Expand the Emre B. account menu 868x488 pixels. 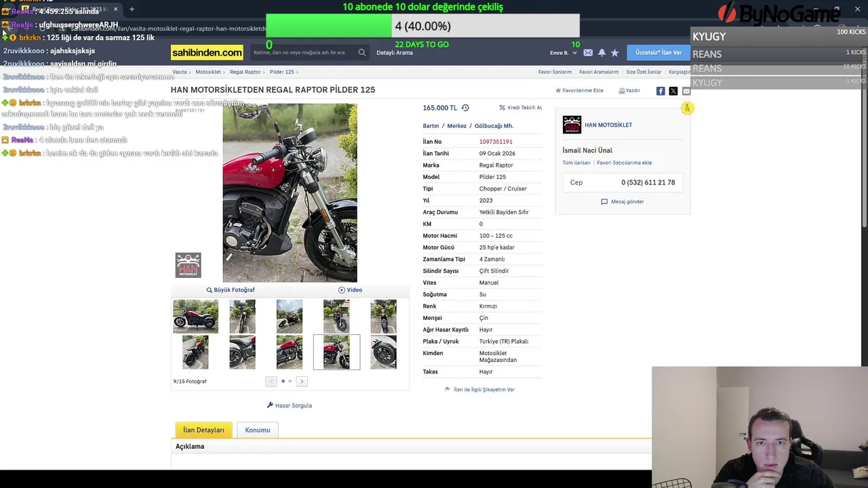coord(564,52)
